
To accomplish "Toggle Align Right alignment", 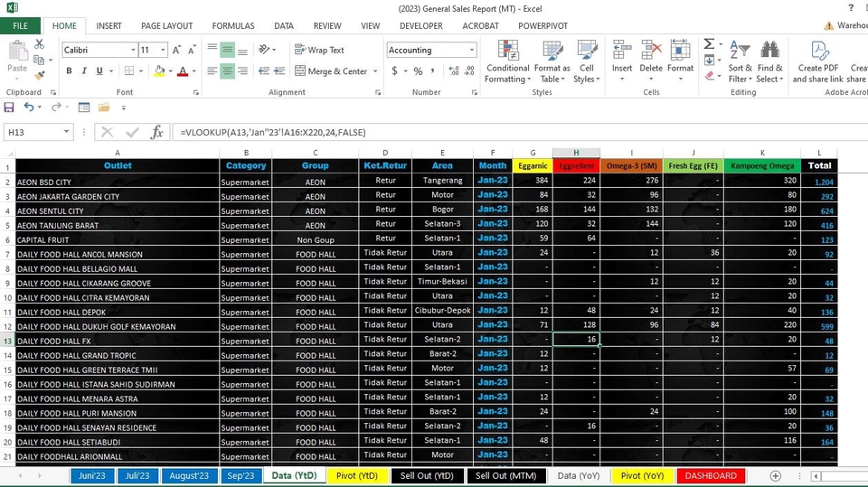I will pos(242,70).
